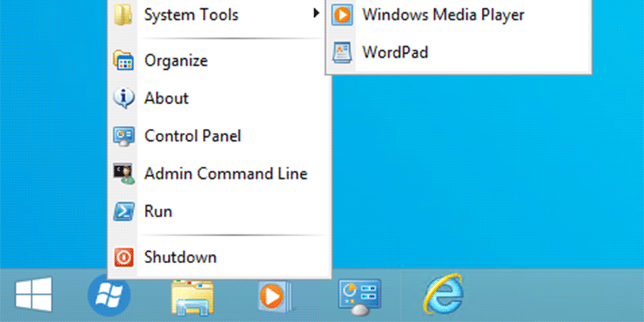Screen dimensions: 644x322
Task: Click the Organize calendar icon
Action: (124, 60)
